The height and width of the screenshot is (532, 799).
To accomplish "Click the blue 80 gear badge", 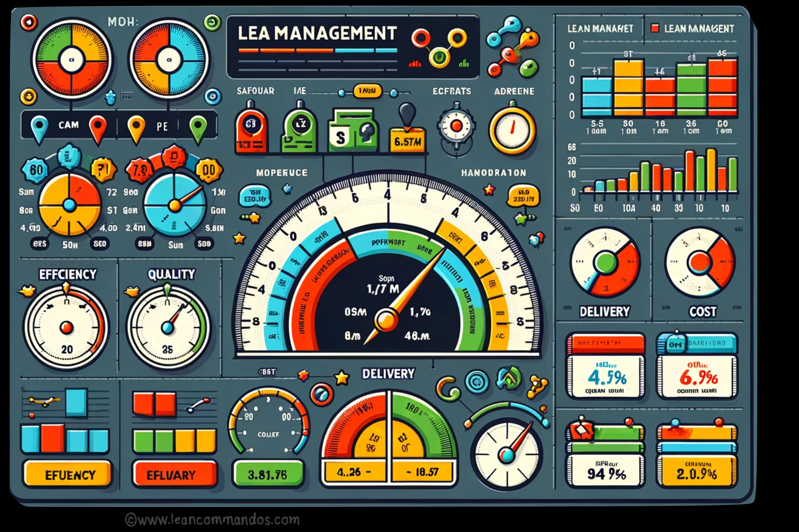I will pos(35,170).
